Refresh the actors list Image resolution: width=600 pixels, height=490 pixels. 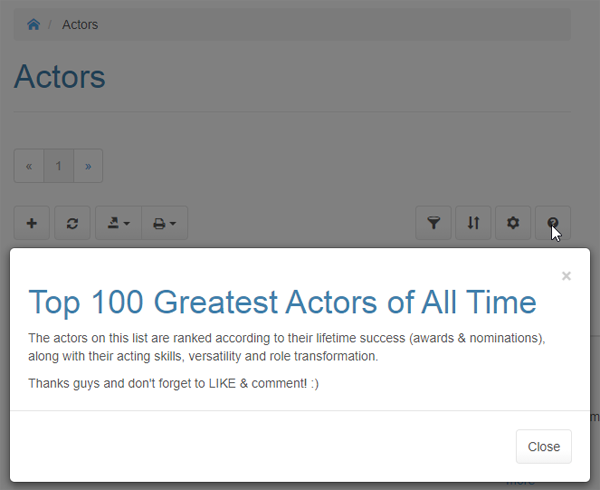(72, 223)
